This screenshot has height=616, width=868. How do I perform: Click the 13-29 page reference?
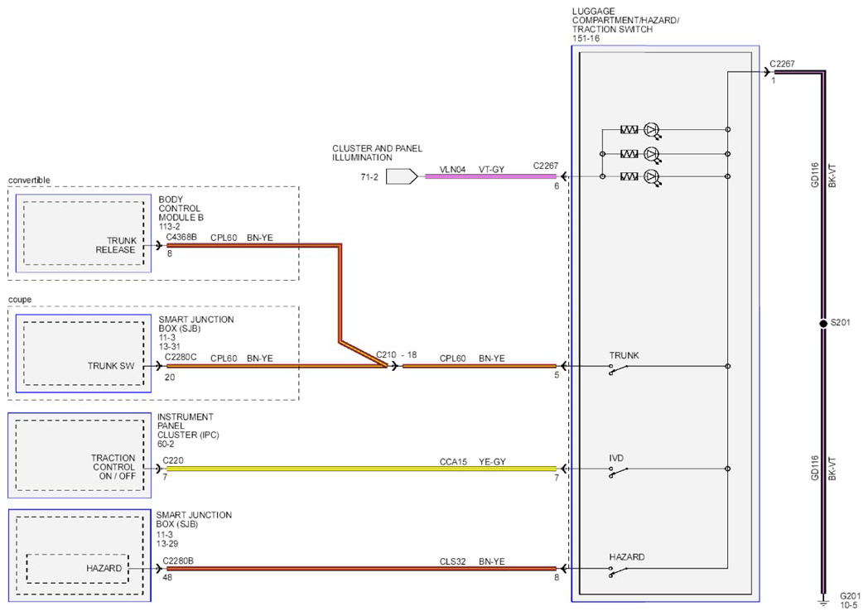click(x=167, y=543)
